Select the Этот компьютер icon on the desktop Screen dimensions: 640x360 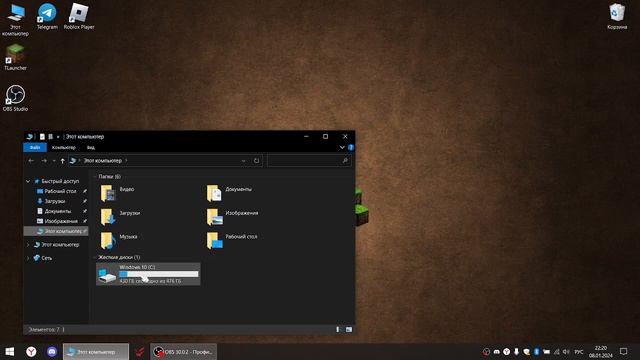pos(15,19)
